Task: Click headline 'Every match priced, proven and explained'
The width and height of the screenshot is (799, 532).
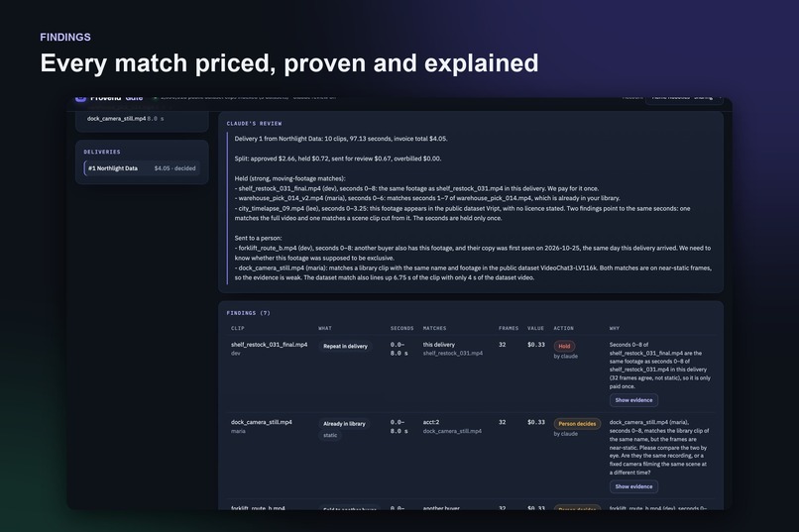Action: [288, 63]
